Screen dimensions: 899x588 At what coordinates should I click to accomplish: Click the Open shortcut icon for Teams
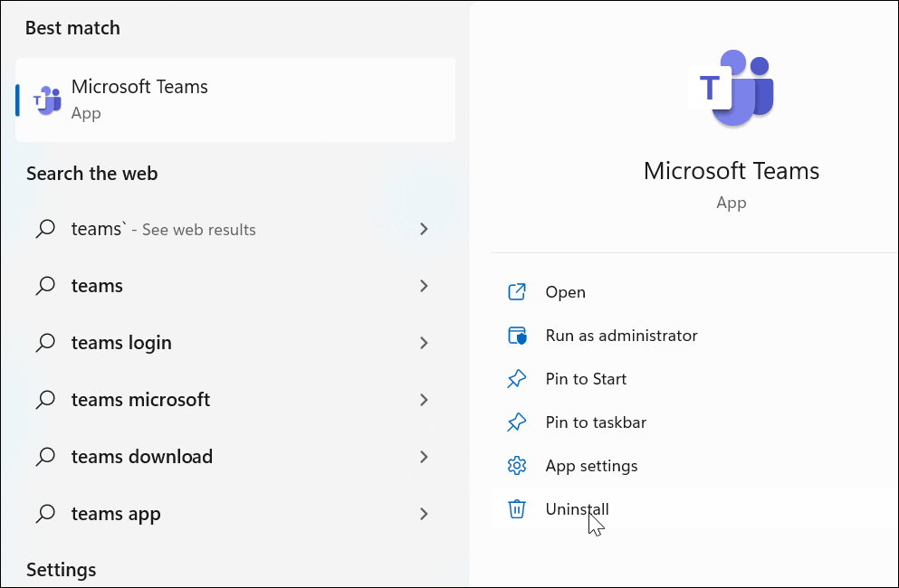pyautogui.click(x=517, y=291)
